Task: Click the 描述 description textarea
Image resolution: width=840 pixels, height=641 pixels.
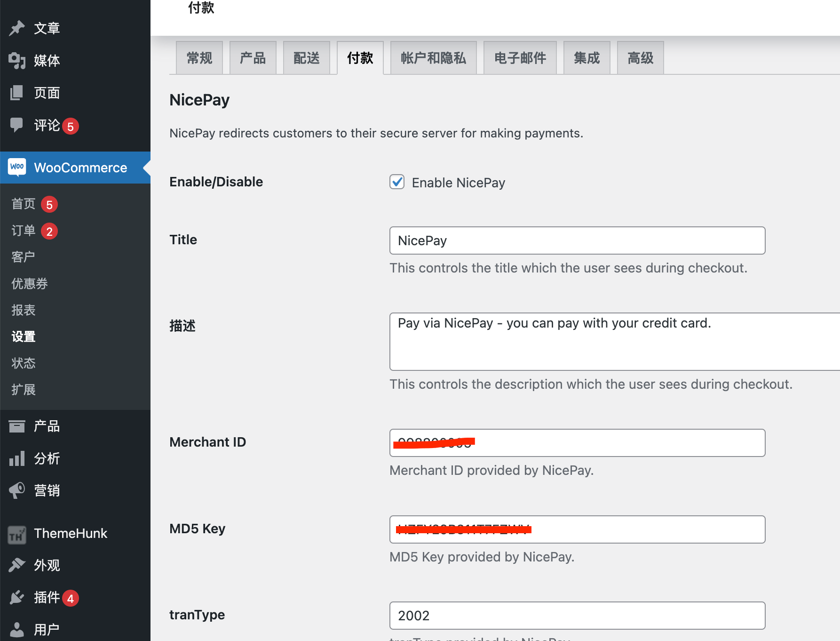Action: [x=615, y=342]
